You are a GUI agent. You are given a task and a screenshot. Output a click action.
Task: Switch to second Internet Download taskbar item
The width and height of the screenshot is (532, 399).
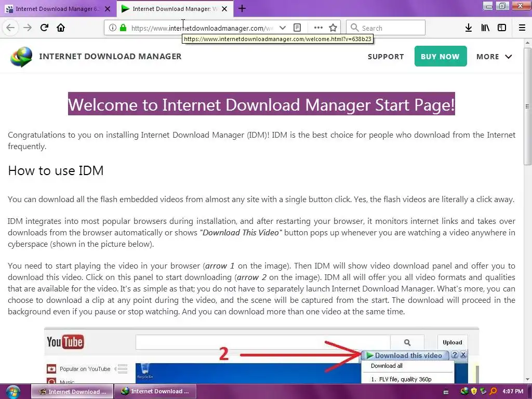pos(155,392)
